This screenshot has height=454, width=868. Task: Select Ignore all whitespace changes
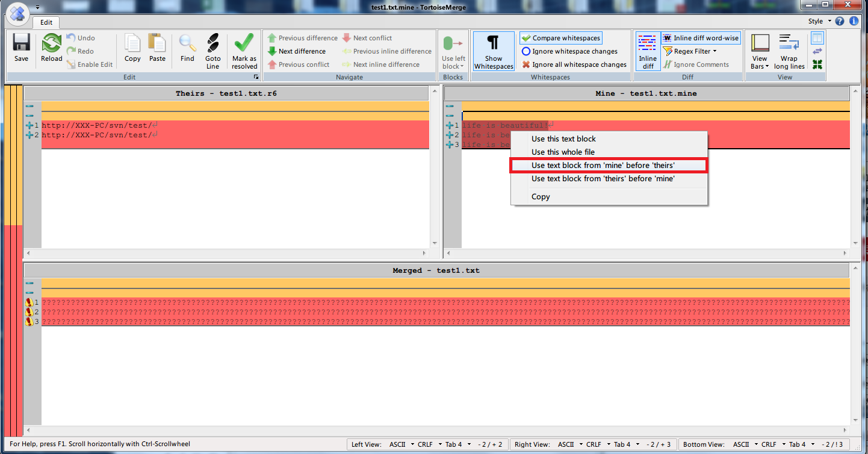pos(574,64)
